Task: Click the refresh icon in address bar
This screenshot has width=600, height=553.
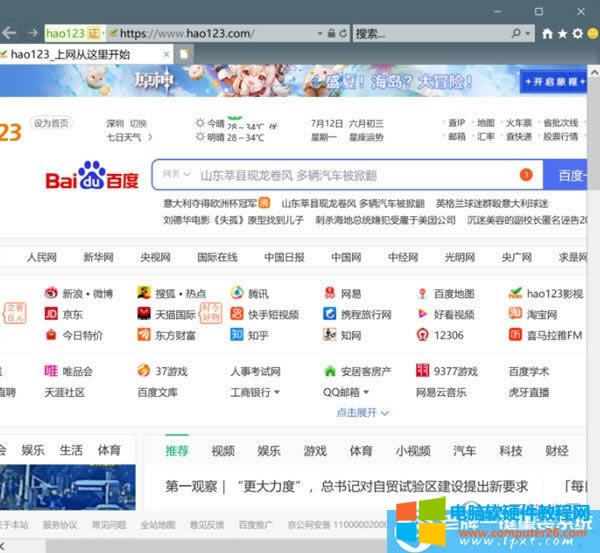Action: tap(343, 33)
